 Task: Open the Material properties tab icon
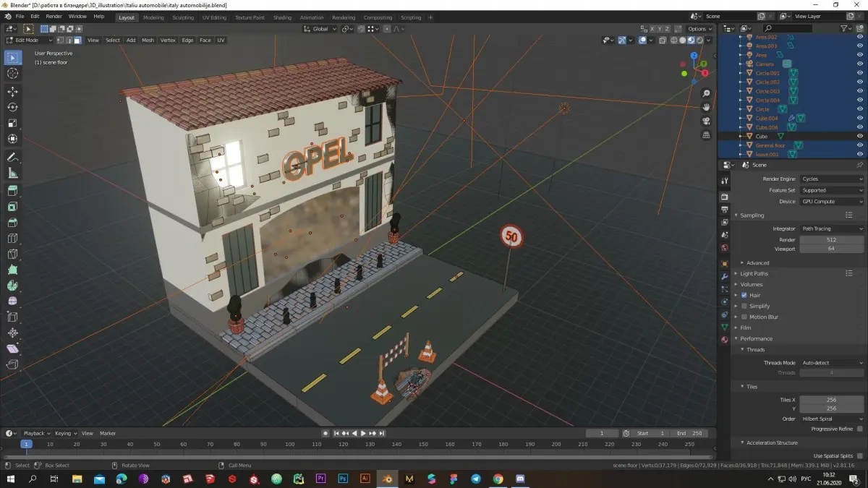coord(724,340)
